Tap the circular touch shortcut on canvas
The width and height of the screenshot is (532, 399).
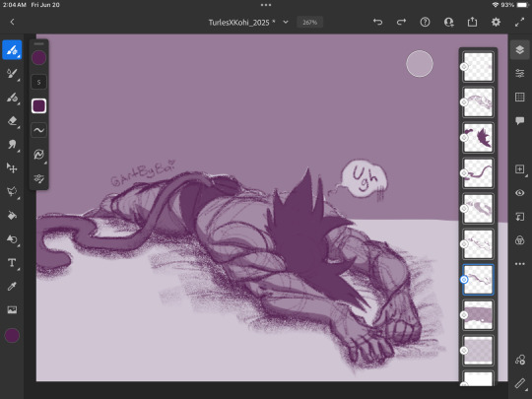click(x=420, y=63)
